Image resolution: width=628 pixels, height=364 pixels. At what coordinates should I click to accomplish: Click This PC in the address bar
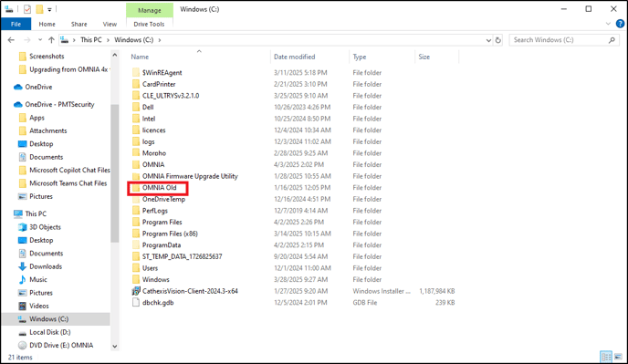tap(91, 40)
